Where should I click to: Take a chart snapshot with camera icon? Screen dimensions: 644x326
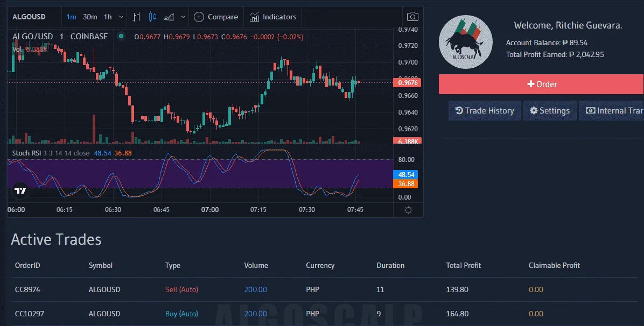pyautogui.click(x=412, y=17)
